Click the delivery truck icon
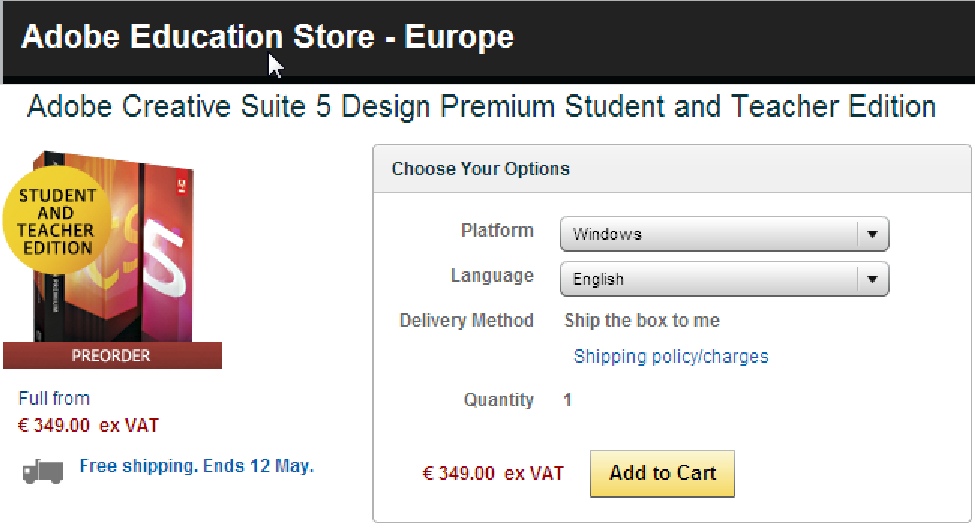 pyautogui.click(x=43, y=469)
